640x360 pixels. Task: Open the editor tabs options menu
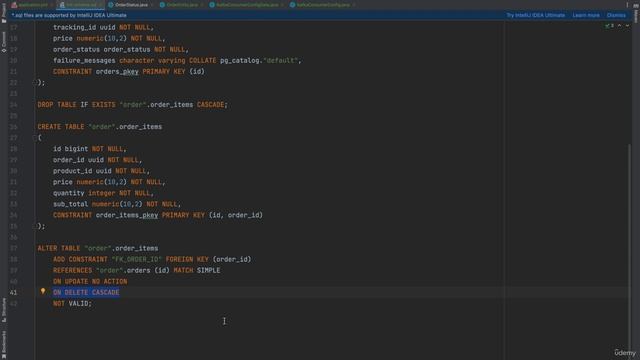pos(627,5)
